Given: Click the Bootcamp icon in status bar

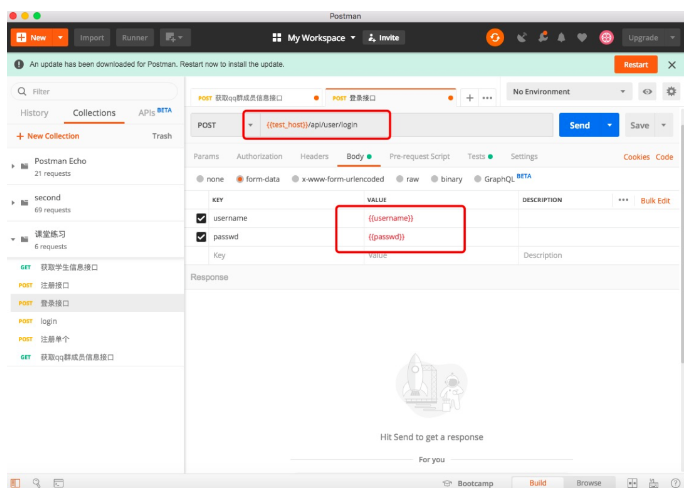Looking at the screenshot, I should coord(447,483).
